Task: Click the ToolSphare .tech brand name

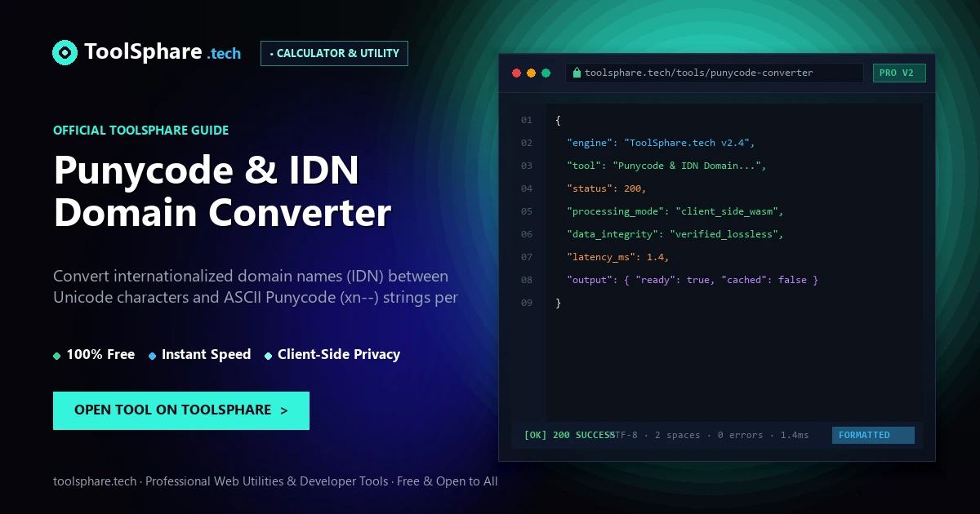Action: [163, 52]
